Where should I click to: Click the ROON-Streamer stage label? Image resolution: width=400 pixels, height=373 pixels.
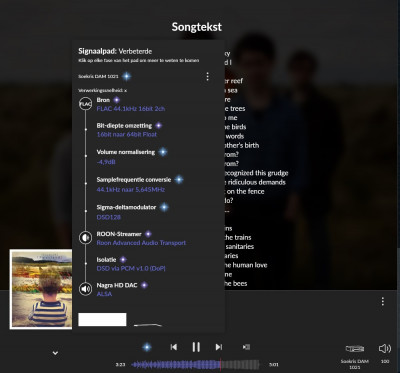tap(119, 234)
